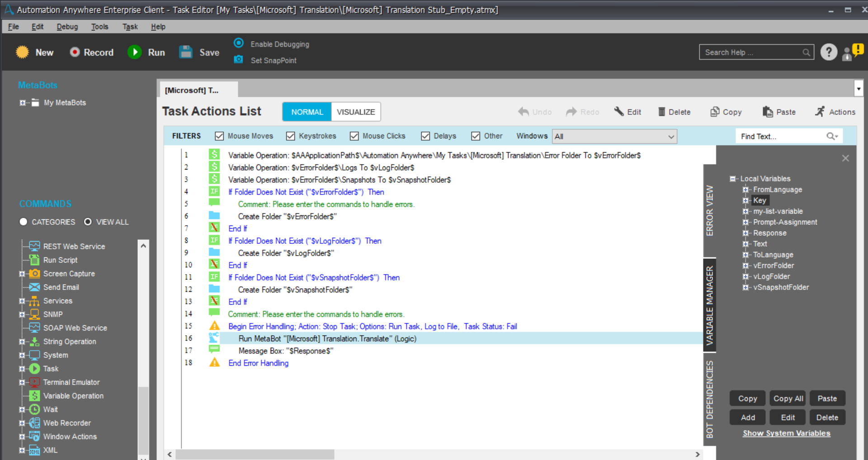
Task: Click the green Run play icon
Action: pyautogui.click(x=134, y=52)
